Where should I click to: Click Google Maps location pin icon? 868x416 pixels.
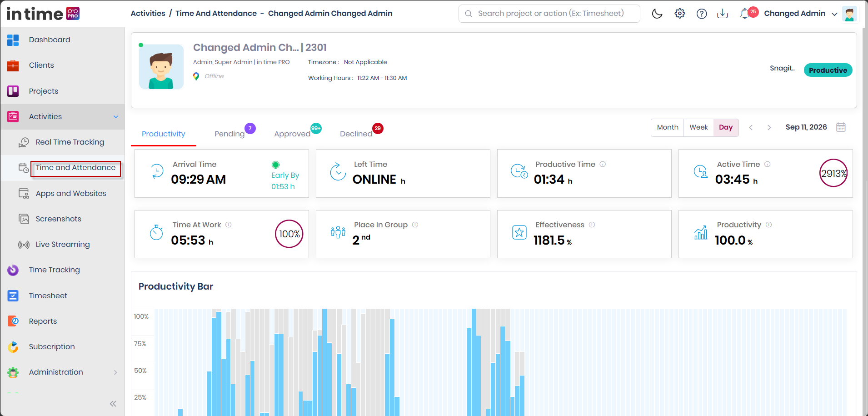tap(196, 76)
